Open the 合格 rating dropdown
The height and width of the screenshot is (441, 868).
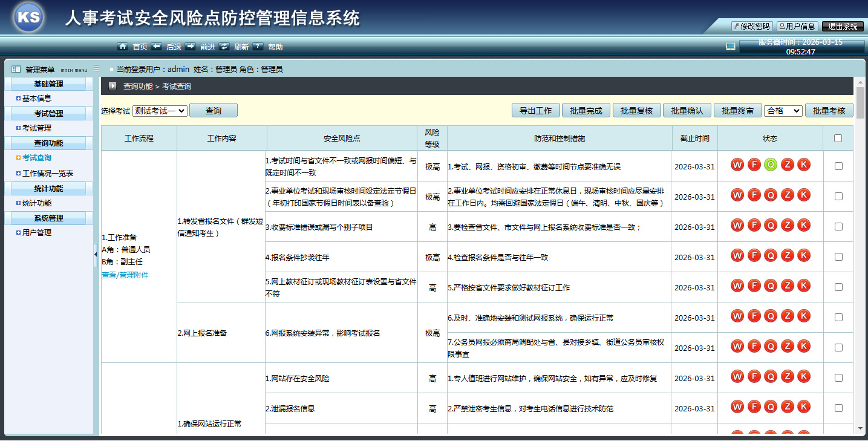tap(783, 110)
